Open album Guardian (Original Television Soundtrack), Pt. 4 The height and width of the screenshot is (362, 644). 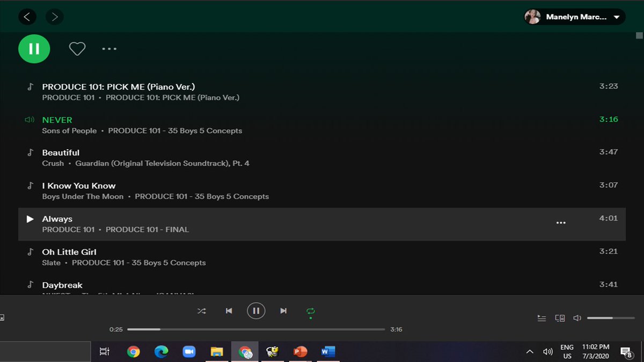pyautogui.click(x=163, y=164)
